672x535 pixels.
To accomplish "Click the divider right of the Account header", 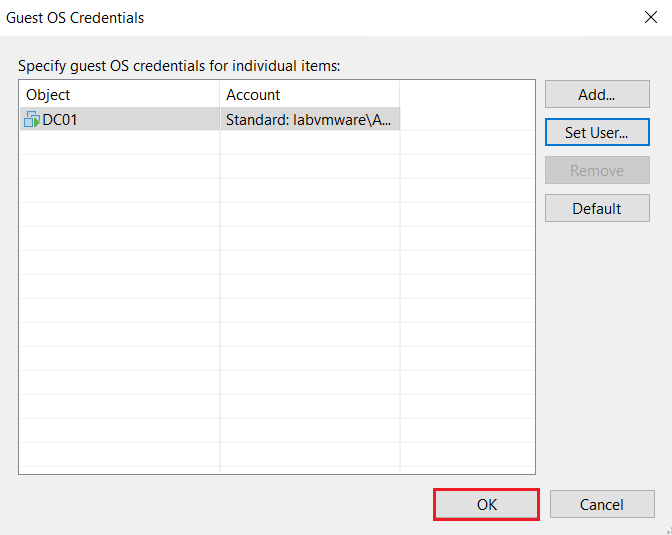I will 400,95.
